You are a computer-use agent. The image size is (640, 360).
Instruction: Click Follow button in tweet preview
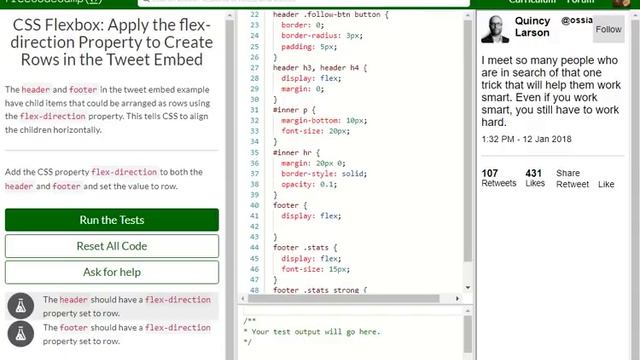(608, 29)
